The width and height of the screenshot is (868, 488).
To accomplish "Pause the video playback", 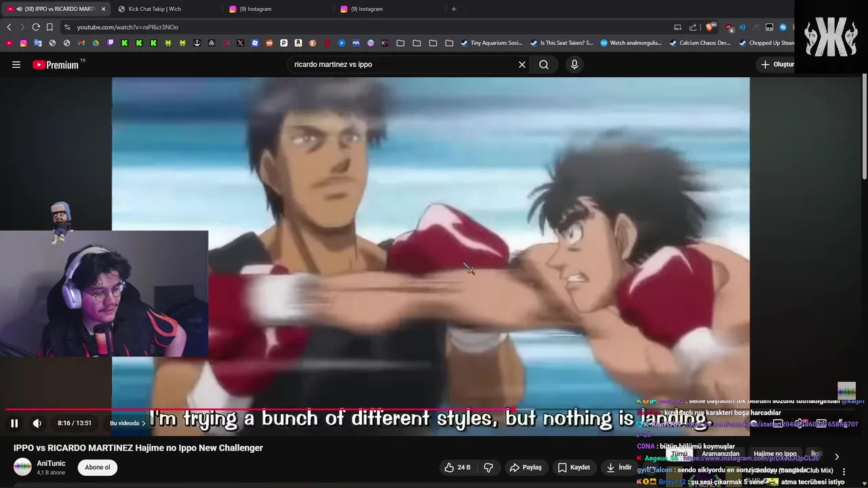I will point(14,423).
